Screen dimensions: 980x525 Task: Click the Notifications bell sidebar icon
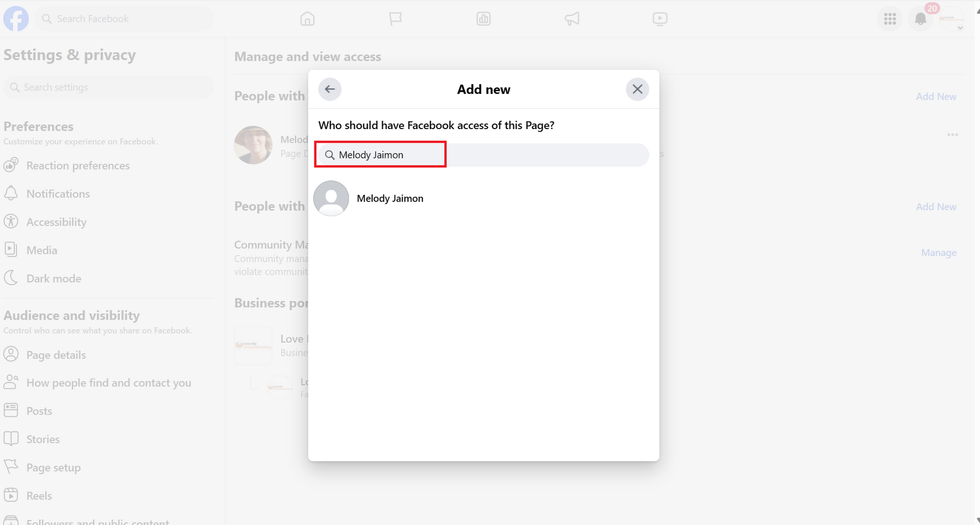11,193
